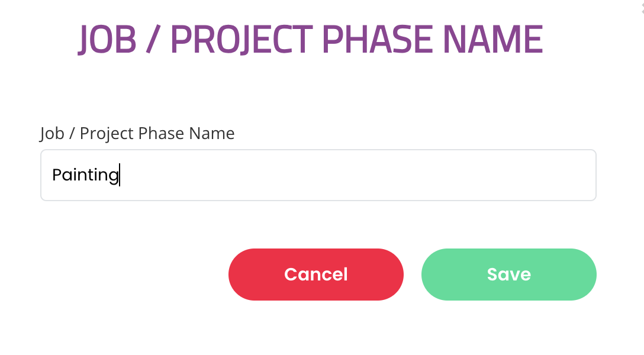Click the purple JOB / PROJECT PHASE NAME heading
The image size is (644, 355).
tap(311, 40)
